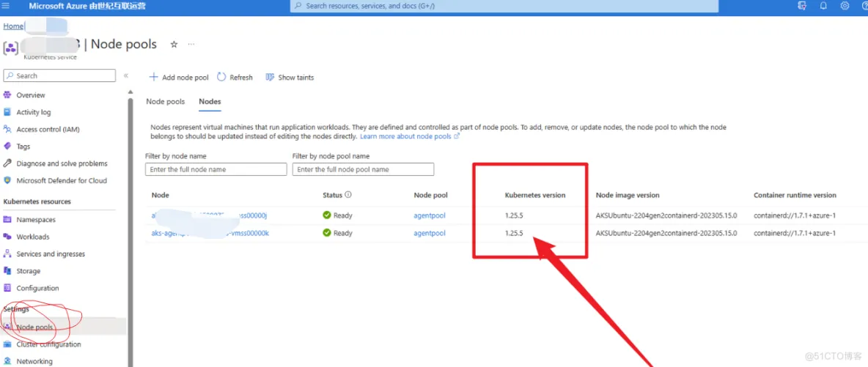Click the Refresh icon in toolbar
The image size is (868, 367).
click(221, 77)
